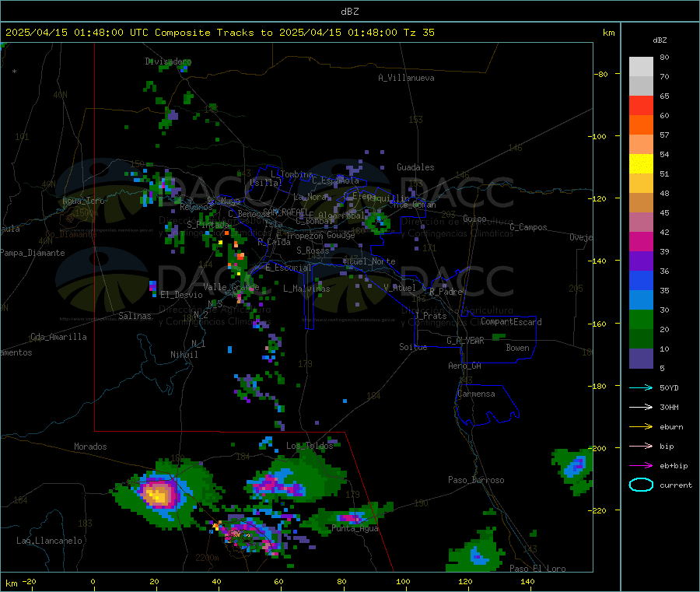700x592 pixels.
Task: Click the Carmensa location label
Action: 476,394
